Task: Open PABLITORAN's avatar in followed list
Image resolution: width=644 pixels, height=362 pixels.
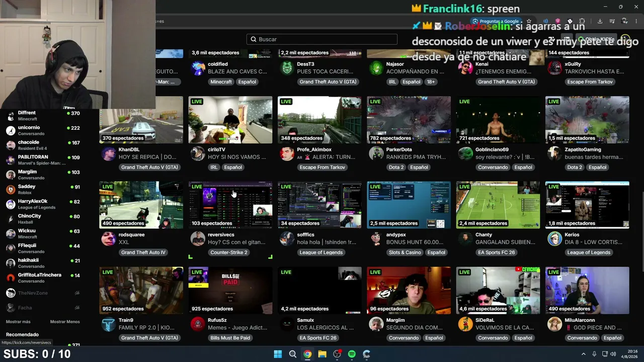Action: click(x=11, y=160)
